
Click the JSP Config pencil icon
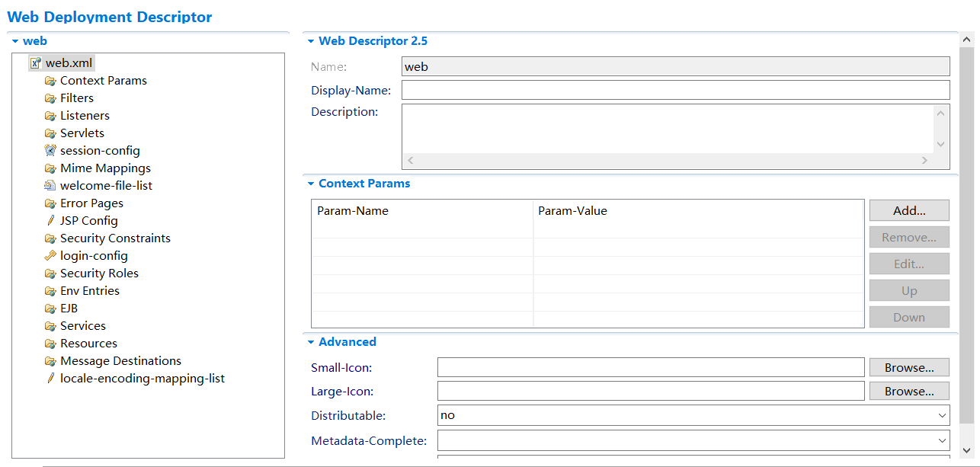pyautogui.click(x=50, y=221)
